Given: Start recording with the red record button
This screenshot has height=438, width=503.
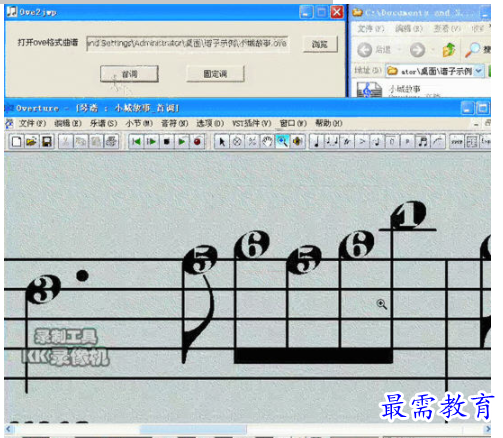Looking at the screenshot, I should point(197,142).
